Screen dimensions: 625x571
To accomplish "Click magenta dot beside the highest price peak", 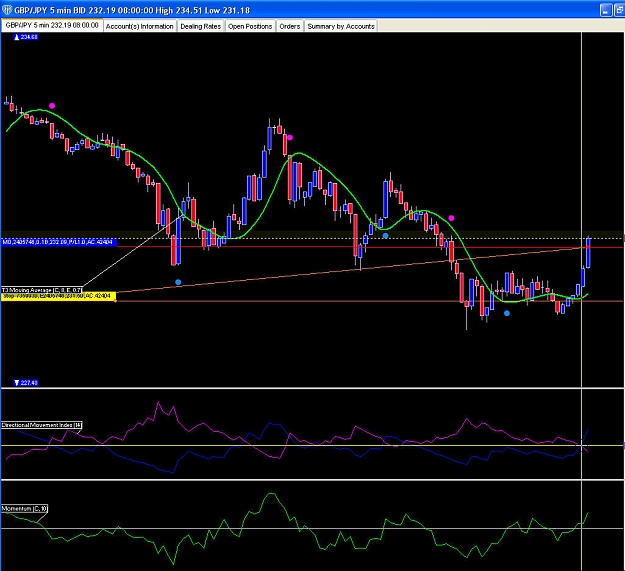I will pos(290,137).
